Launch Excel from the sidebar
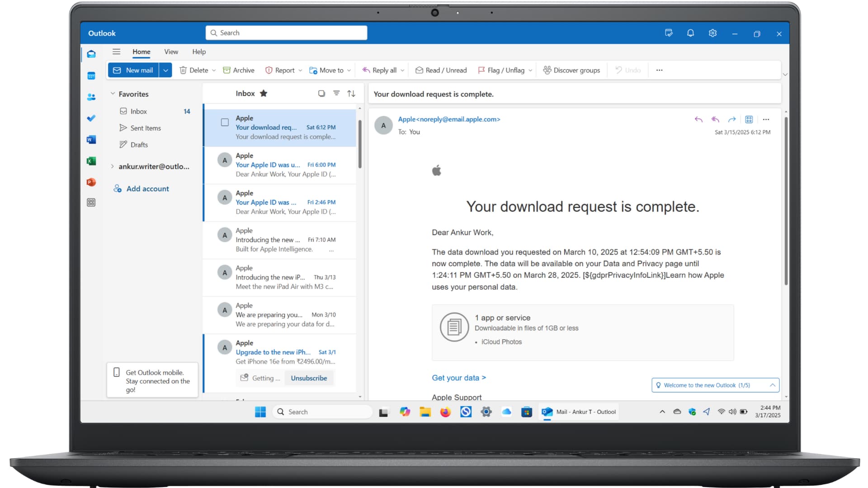Viewport: 868px width, 488px height. click(x=91, y=161)
